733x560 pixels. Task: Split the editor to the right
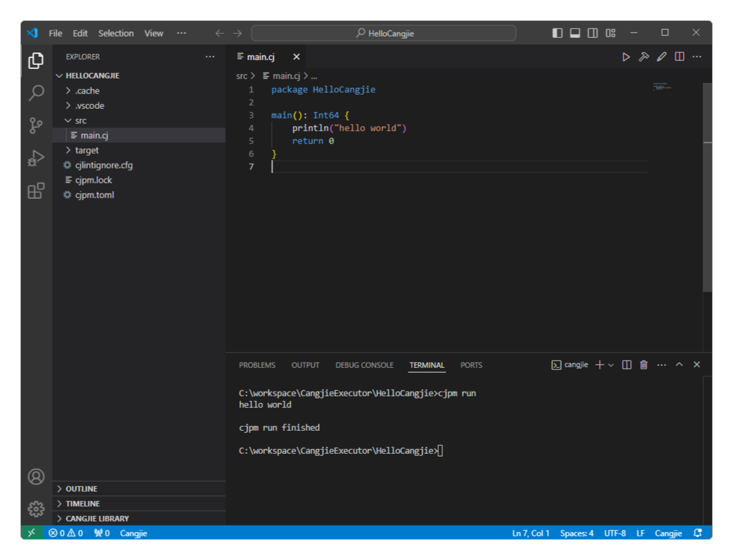[x=679, y=57]
